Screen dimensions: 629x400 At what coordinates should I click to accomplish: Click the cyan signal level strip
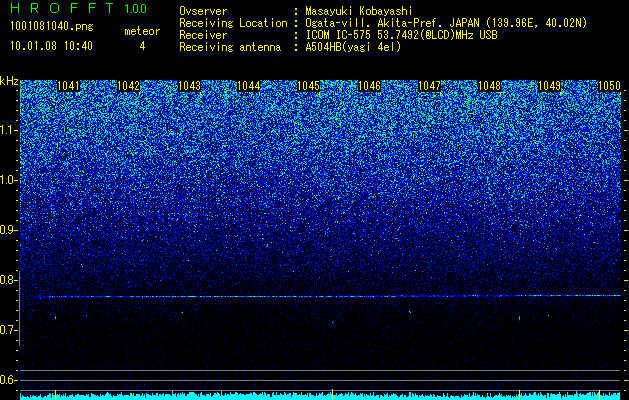tap(320, 396)
